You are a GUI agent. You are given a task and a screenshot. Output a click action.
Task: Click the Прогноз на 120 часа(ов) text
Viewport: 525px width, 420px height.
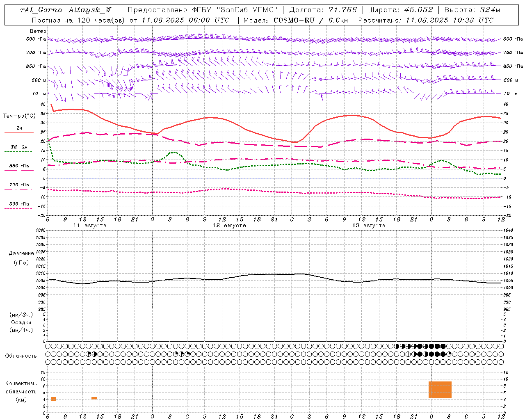pyautogui.click(x=79, y=20)
